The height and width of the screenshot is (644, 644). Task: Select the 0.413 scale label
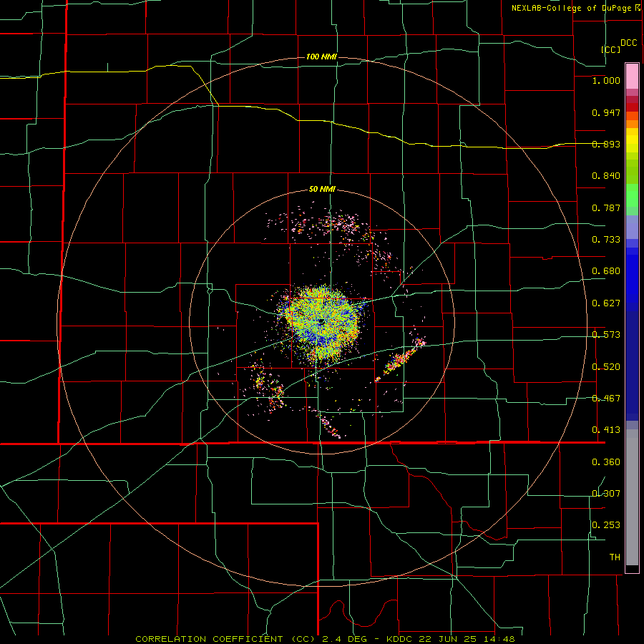point(606,430)
